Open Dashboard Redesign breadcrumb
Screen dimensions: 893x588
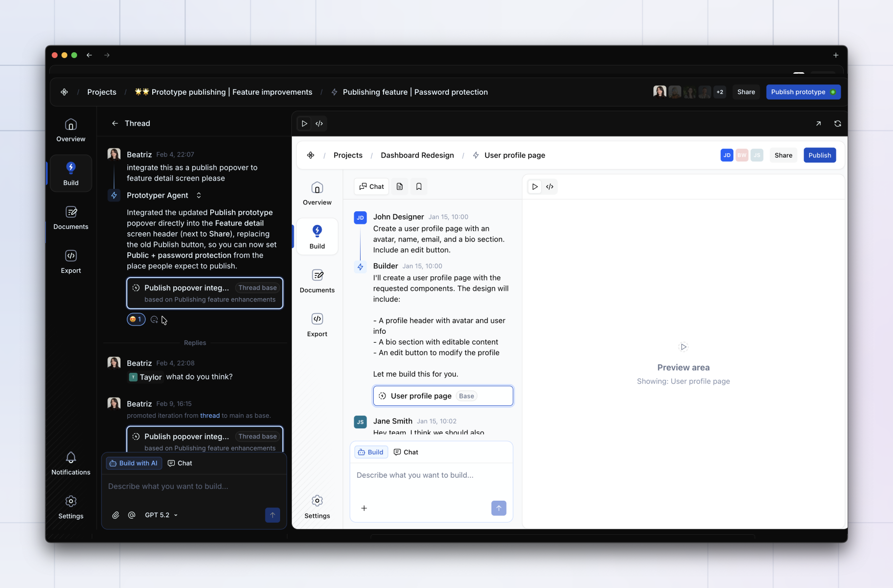click(x=417, y=155)
